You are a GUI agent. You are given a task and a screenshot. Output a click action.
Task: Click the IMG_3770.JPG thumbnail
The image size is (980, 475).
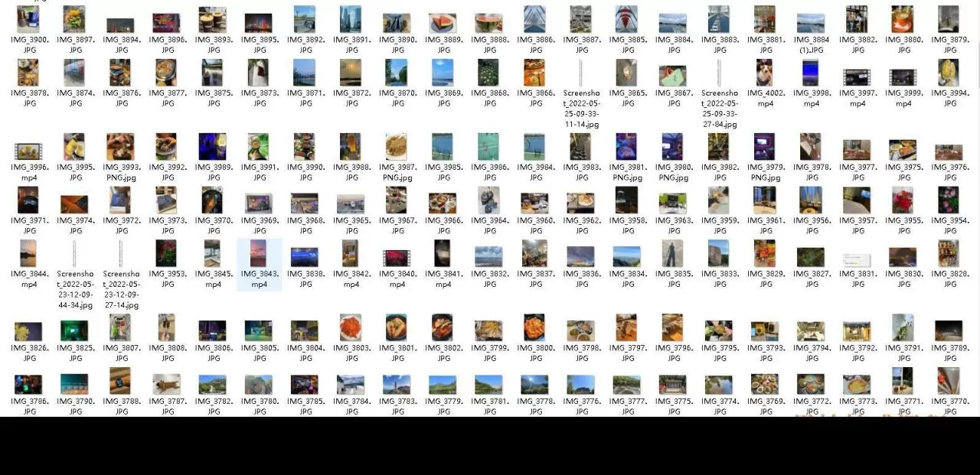(x=949, y=381)
